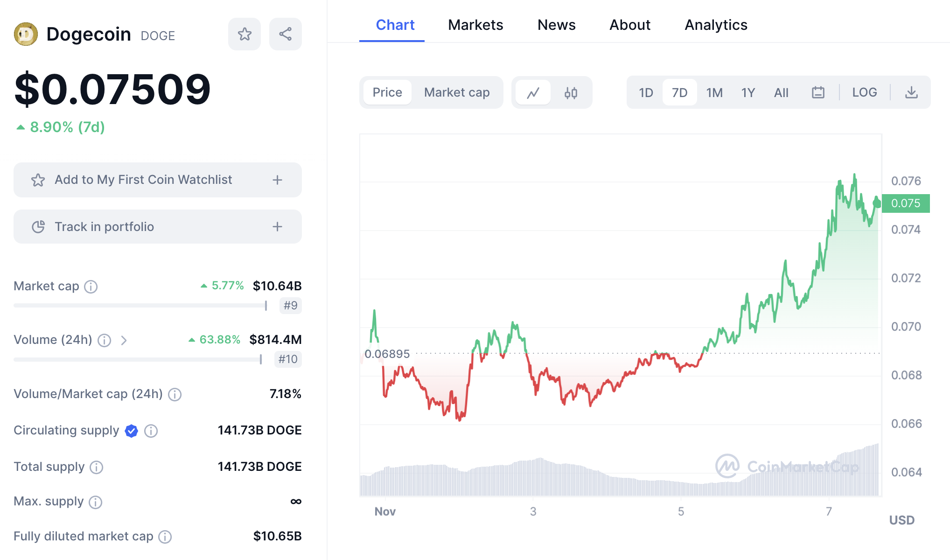Select the 1M time range button

pyautogui.click(x=714, y=92)
